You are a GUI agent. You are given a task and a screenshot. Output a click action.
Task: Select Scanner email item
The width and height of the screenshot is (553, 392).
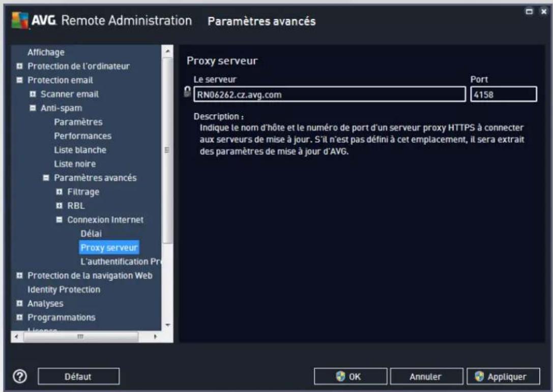pyautogui.click(x=70, y=94)
